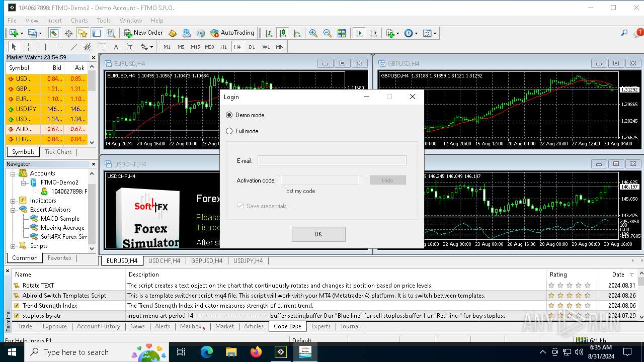Open Firefox from the taskbar

256,352
